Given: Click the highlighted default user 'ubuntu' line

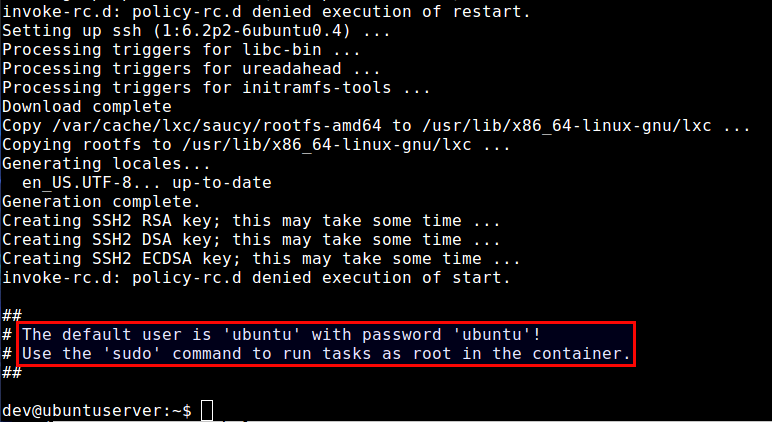Looking at the screenshot, I should click(x=282, y=334).
